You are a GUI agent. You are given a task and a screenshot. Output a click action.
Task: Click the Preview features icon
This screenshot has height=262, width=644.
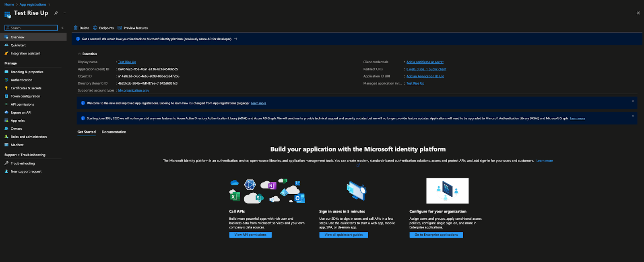point(120,28)
